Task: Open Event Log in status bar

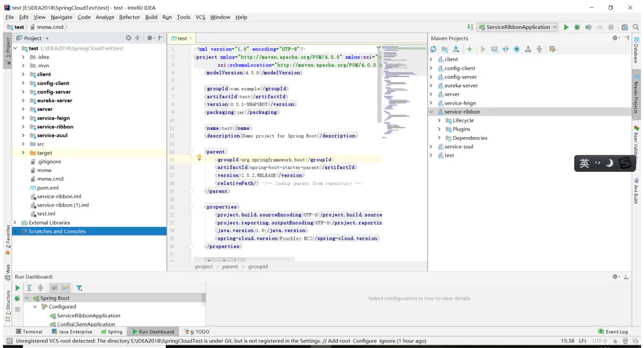Action: click(x=613, y=331)
